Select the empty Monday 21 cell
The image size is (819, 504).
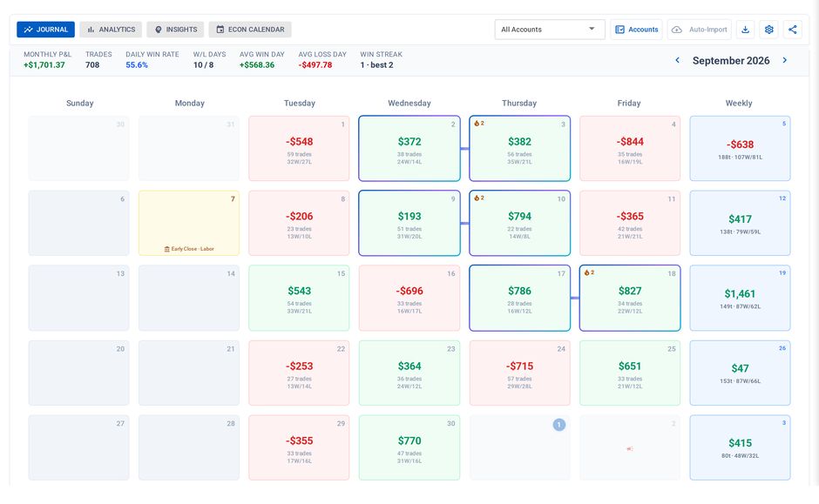click(189, 373)
